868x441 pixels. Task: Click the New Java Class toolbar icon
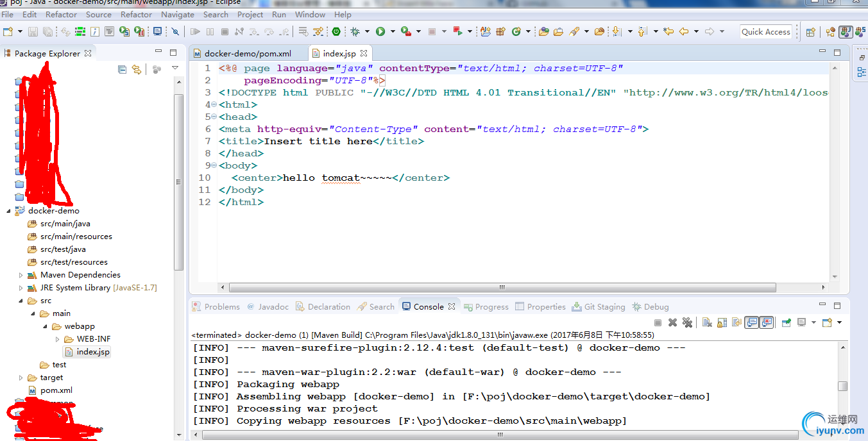516,31
